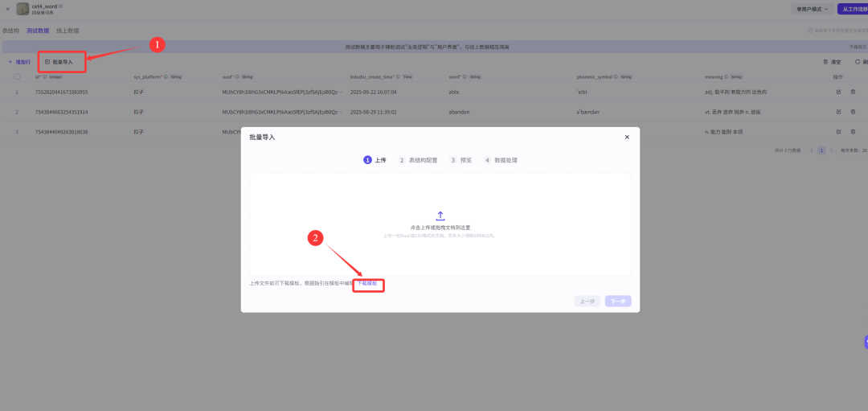This screenshot has height=411, width=868.
Task: Click the uuid cell in row 1
Action: coord(282,92)
